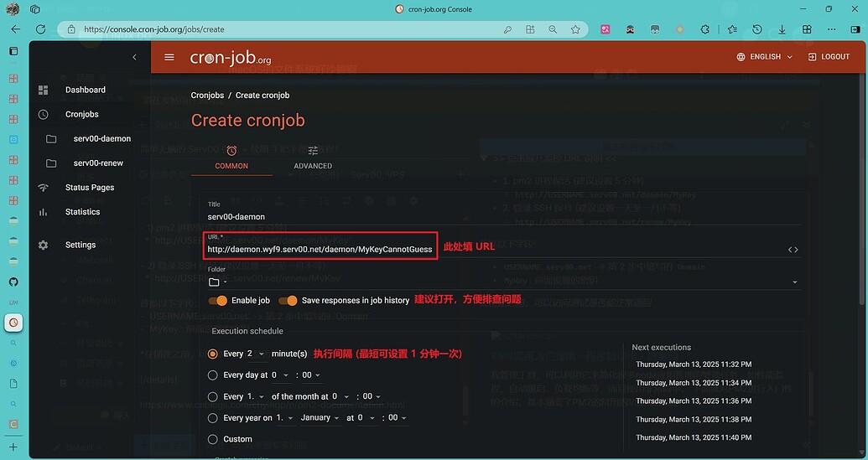
Task: Open Statistics in the side menu
Action: click(x=82, y=212)
